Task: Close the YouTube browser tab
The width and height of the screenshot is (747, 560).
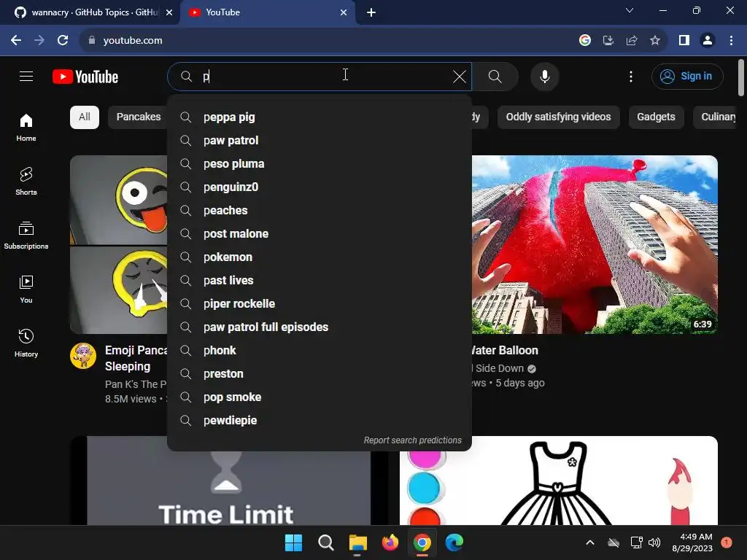Action: [344, 12]
